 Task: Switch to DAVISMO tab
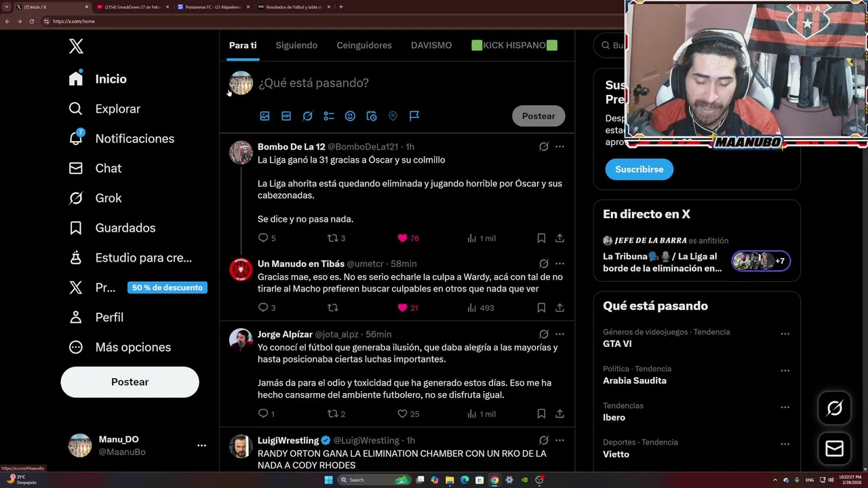[x=431, y=45]
